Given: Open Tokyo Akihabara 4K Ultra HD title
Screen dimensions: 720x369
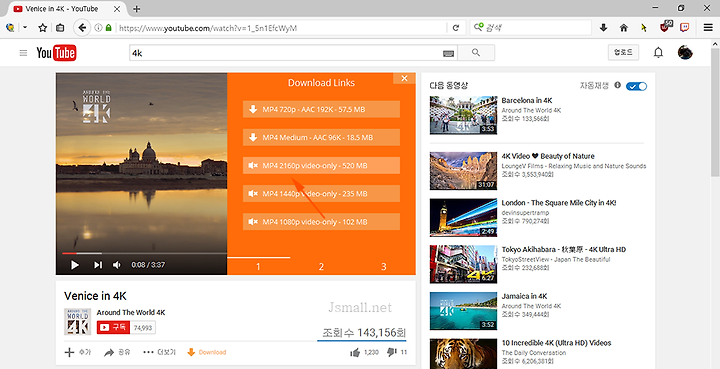Looking at the screenshot, I should [563, 249].
